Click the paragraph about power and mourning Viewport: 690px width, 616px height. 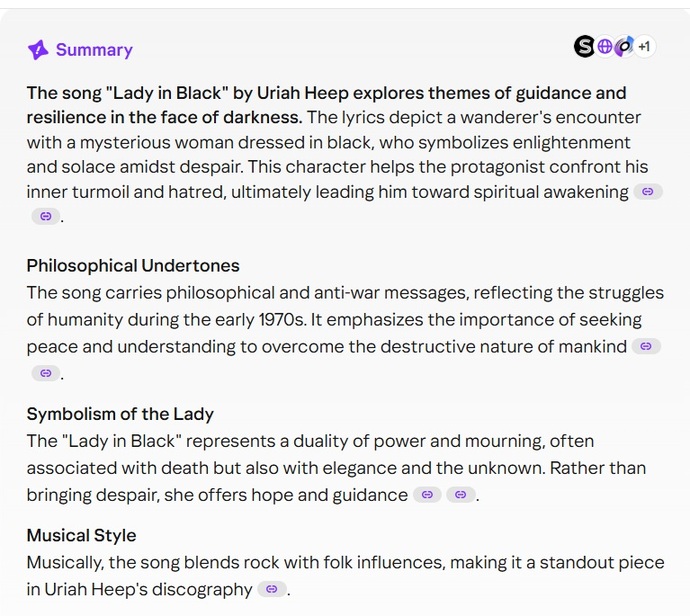(x=336, y=468)
